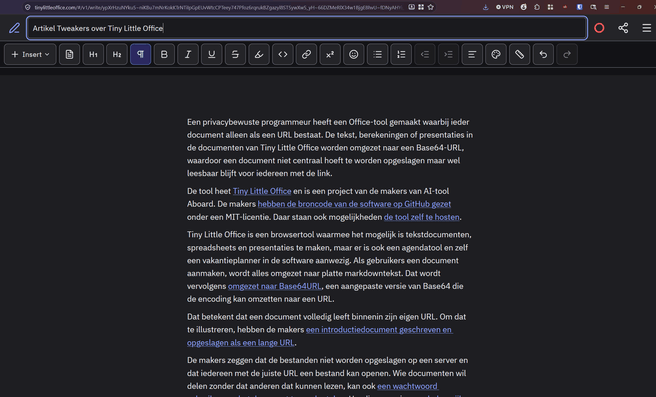Share the document via share icon
Viewport: 656px width, 397px height.
click(x=623, y=28)
